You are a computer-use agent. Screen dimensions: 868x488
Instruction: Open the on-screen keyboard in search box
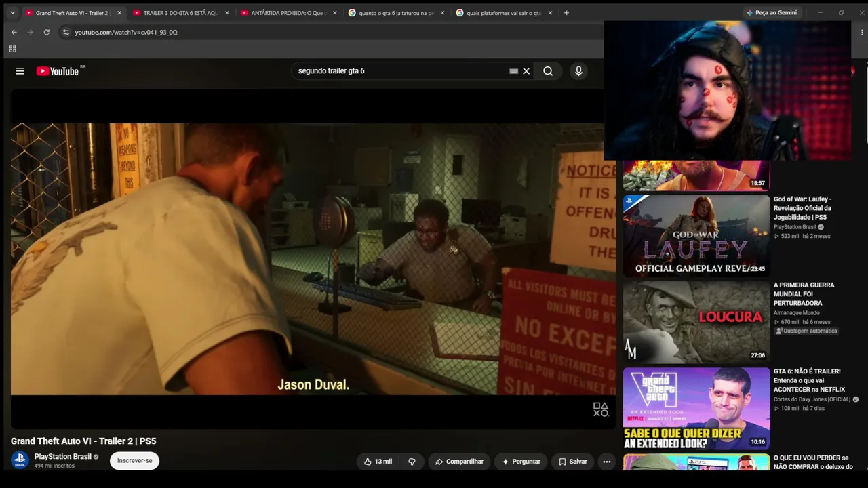[514, 71]
